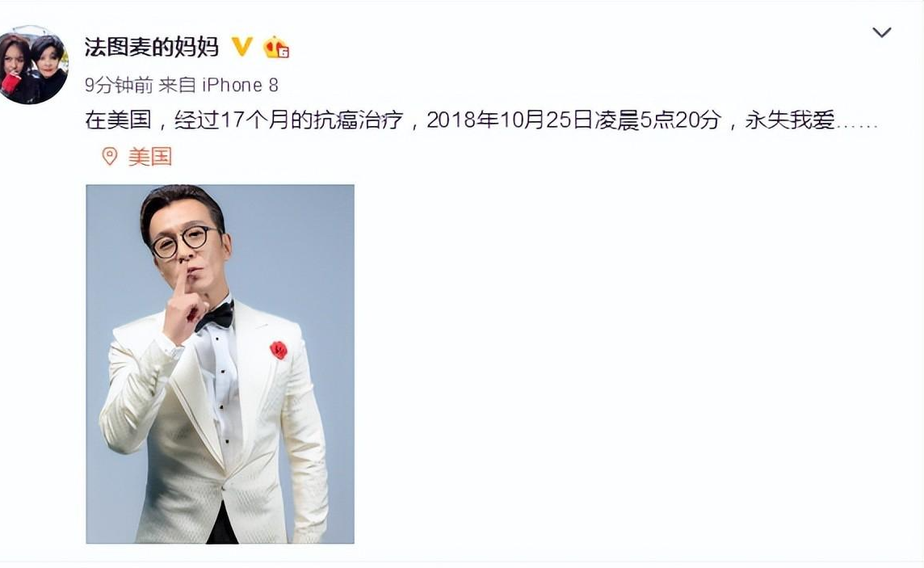Click the location pin icon

[110, 156]
